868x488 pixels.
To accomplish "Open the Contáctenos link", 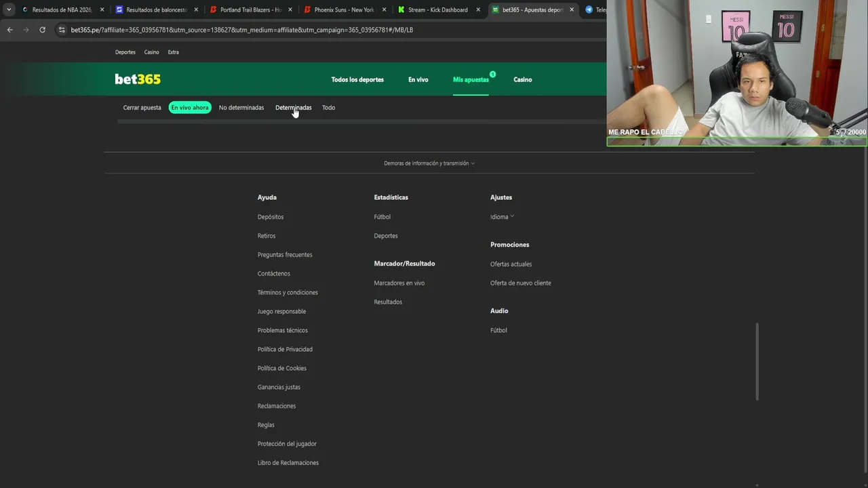I will click(x=274, y=274).
